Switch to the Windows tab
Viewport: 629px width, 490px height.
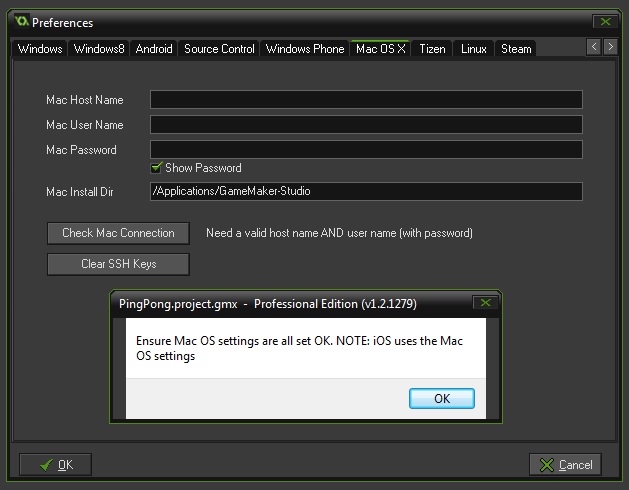click(40, 48)
